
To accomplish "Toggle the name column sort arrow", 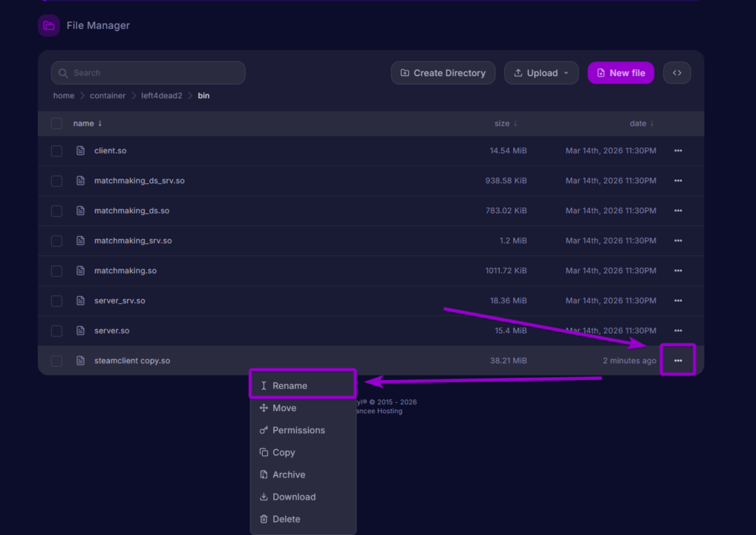I will (x=99, y=123).
